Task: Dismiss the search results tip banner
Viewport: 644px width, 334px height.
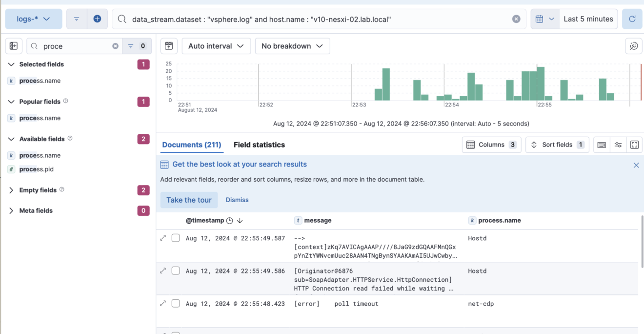Action: pos(636,165)
